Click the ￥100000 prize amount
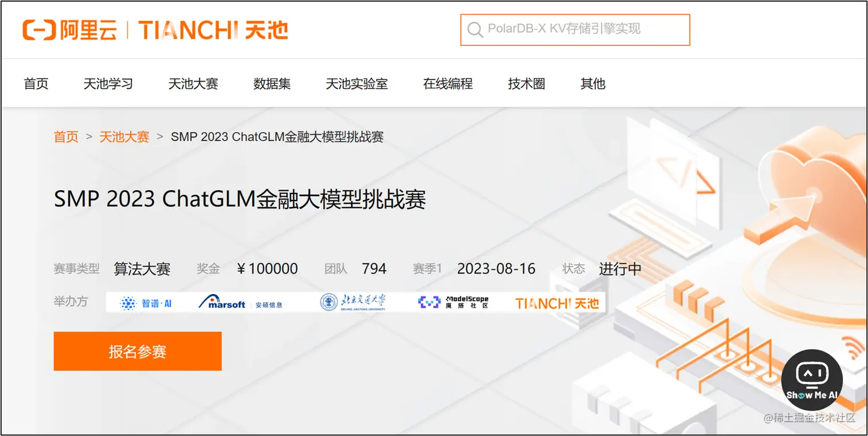The width and height of the screenshot is (868, 436). (x=267, y=269)
